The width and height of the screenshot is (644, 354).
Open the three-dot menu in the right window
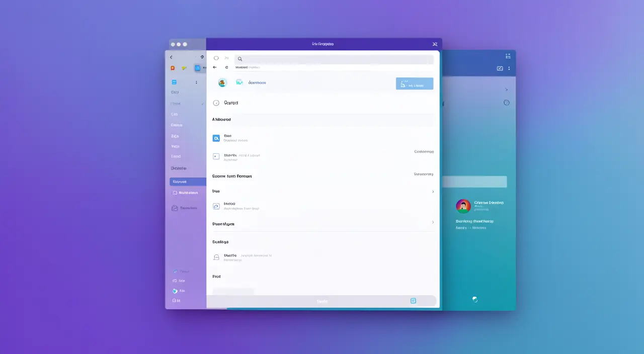509,68
